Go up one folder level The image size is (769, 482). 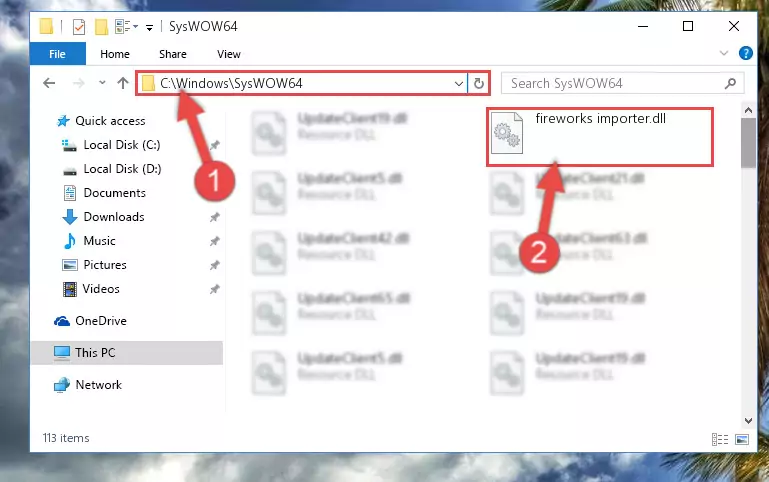[x=123, y=83]
